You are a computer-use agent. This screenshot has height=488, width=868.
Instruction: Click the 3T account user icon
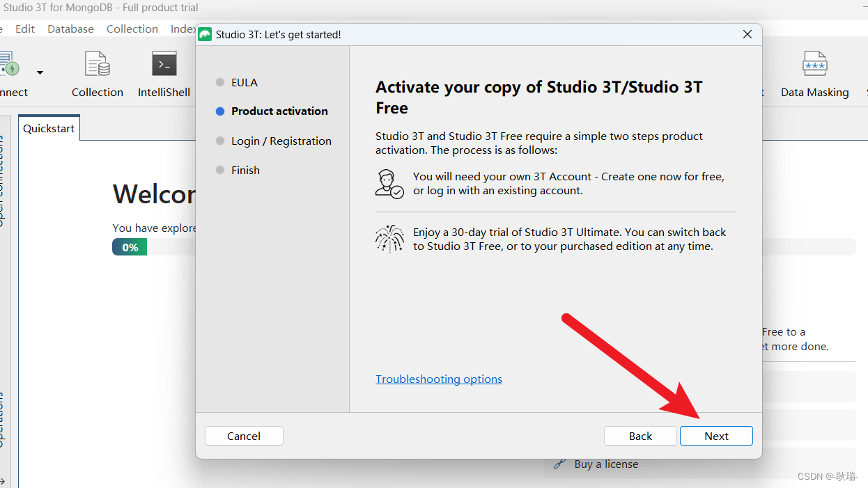click(389, 184)
